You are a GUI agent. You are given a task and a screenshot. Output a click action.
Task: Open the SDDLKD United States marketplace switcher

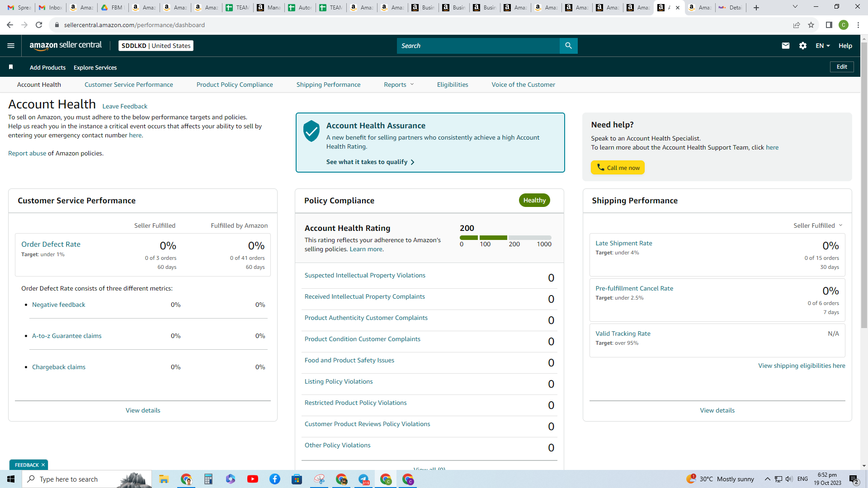(156, 46)
